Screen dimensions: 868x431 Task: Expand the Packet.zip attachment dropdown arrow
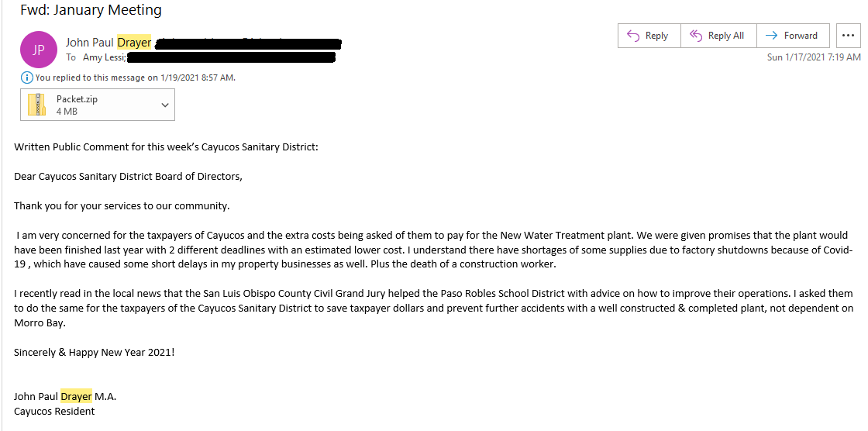pos(164,105)
